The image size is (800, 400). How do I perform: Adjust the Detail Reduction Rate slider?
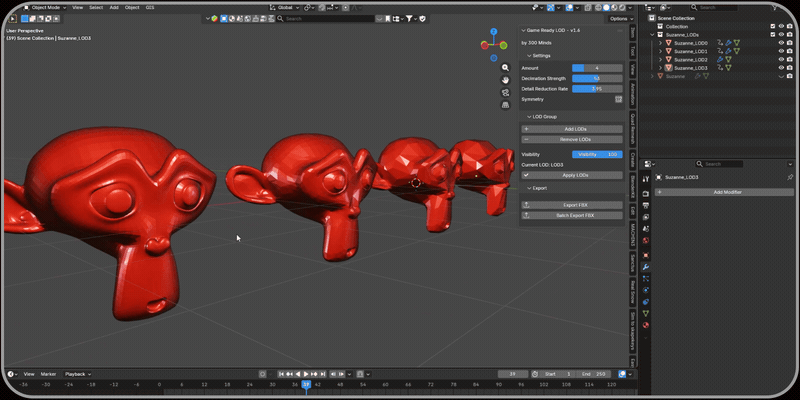[597, 89]
